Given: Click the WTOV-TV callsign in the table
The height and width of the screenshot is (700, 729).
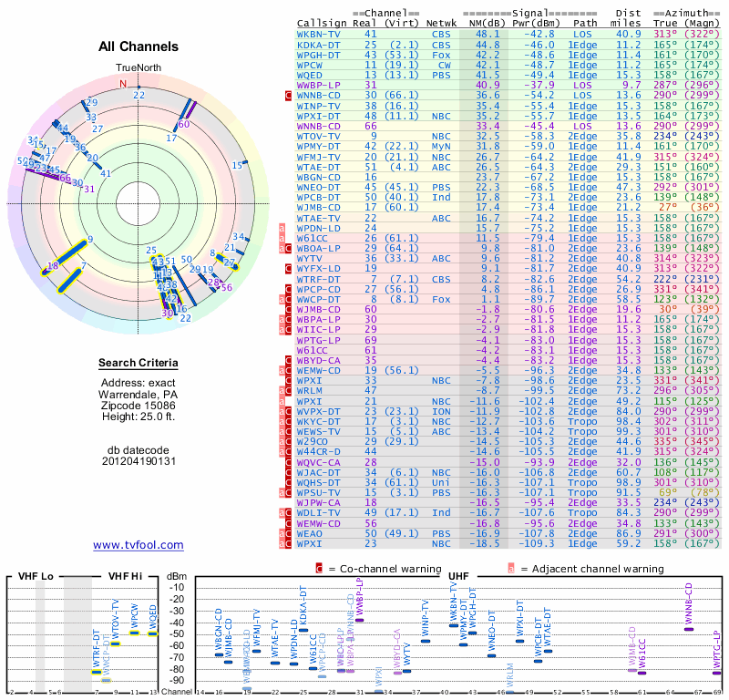Looking at the screenshot, I should (x=318, y=137).
